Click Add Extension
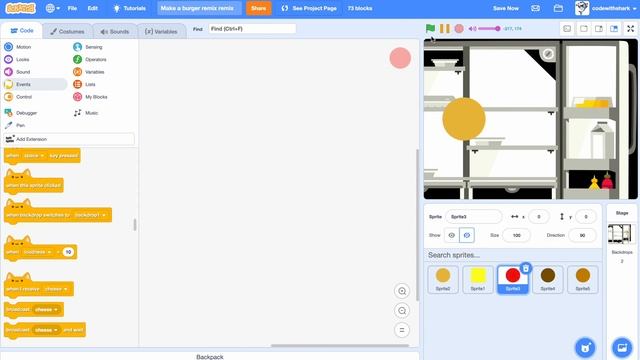The height and width of the screenshot is (360, 640). point(69,139)
